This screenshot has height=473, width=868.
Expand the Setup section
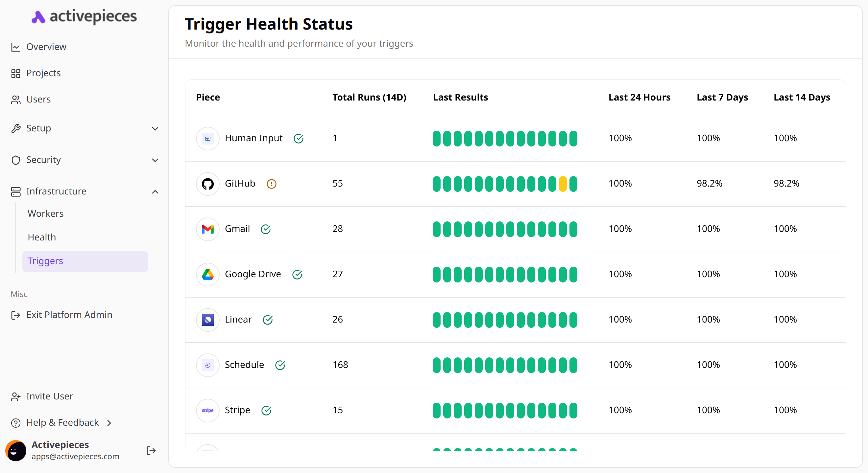point(84,128)
